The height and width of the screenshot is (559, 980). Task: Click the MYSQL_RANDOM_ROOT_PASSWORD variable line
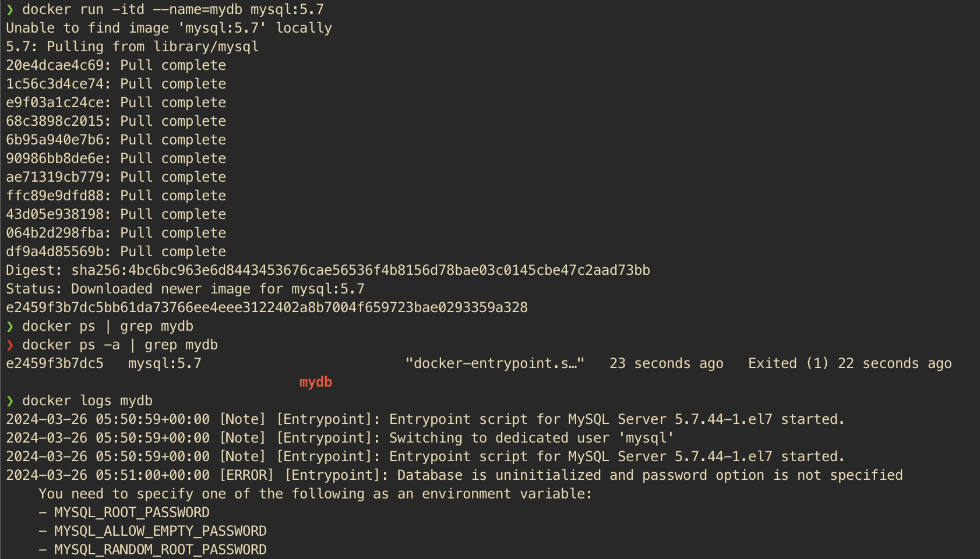click(160, 550)
